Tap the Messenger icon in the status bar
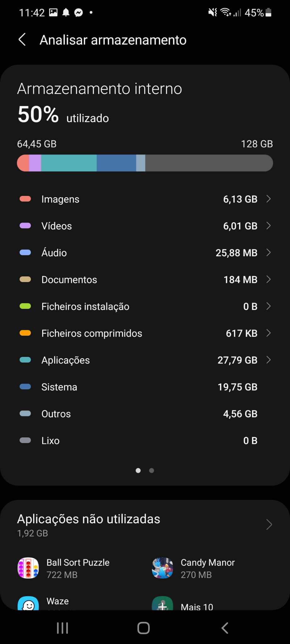Image resolution: width=290 pixels, height=644 pixels. tap(78, 12)
